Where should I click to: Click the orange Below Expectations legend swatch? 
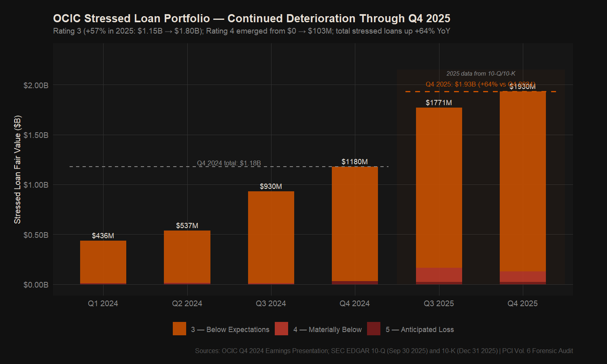179,329
